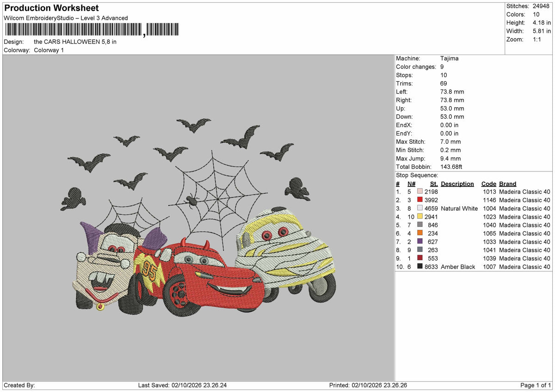
Task: Click the Color changes value 9
Action: point(443,67)
